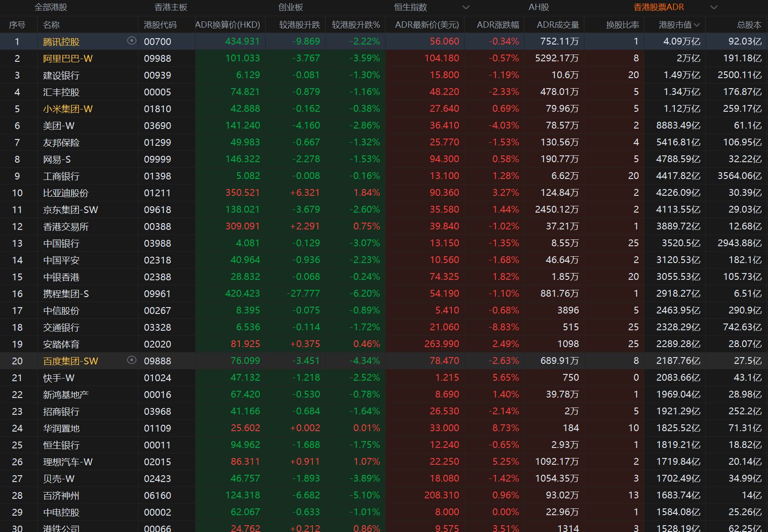Screen dimensions: 768x532
Task: Expand the 恒生指数 dropdown chevron
Action: click(x=466, y=7)
